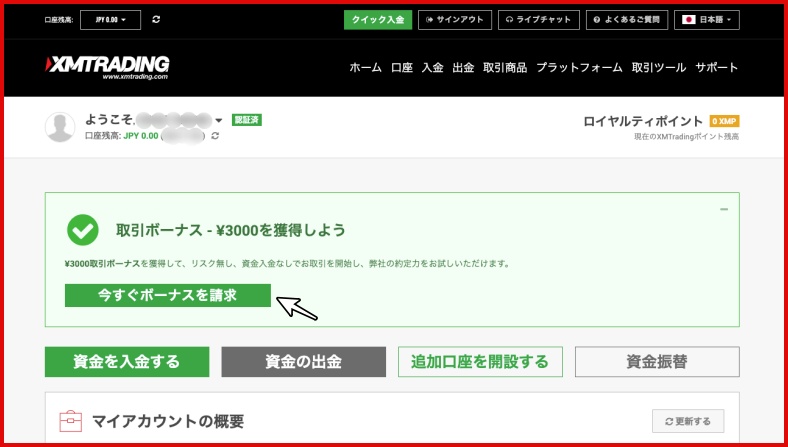
Task: Click the 取引ボーナス - ¥3000を獲得しよう heading
Action: point(231,230)
